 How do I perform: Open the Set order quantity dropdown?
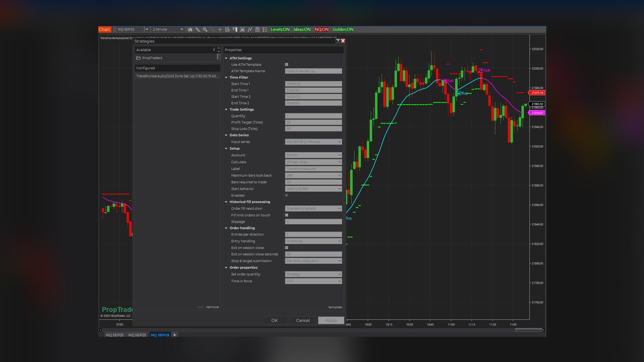313,274
